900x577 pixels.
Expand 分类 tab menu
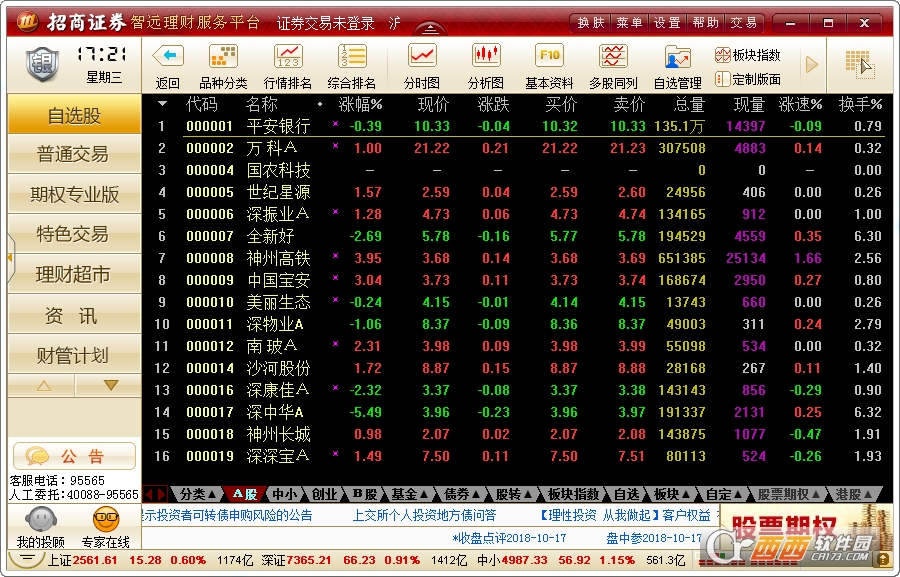pos(197,494)
